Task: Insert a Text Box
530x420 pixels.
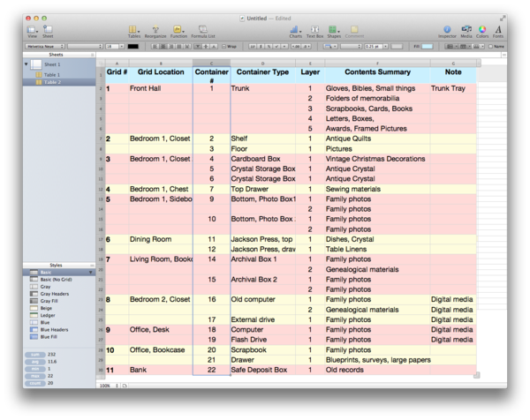Action: (314, 29)
